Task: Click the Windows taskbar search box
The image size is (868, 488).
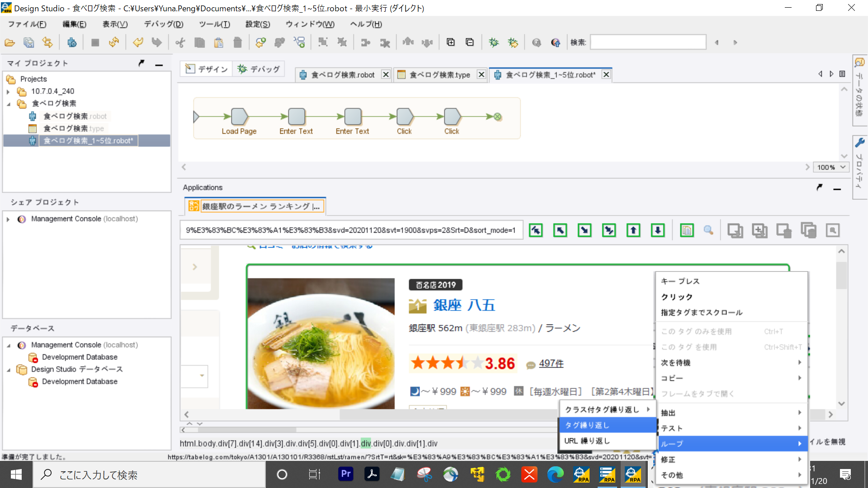Action: tap(149, 474)
